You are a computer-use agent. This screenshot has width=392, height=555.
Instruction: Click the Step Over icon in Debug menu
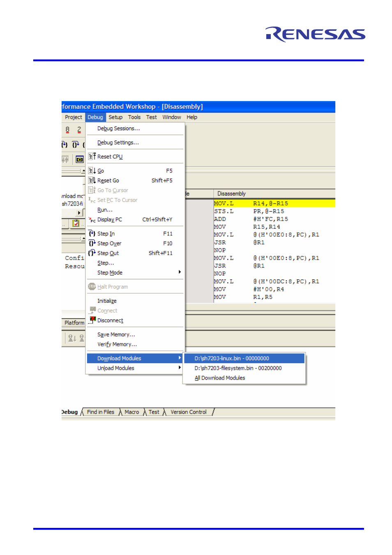(x=92, y=243)
